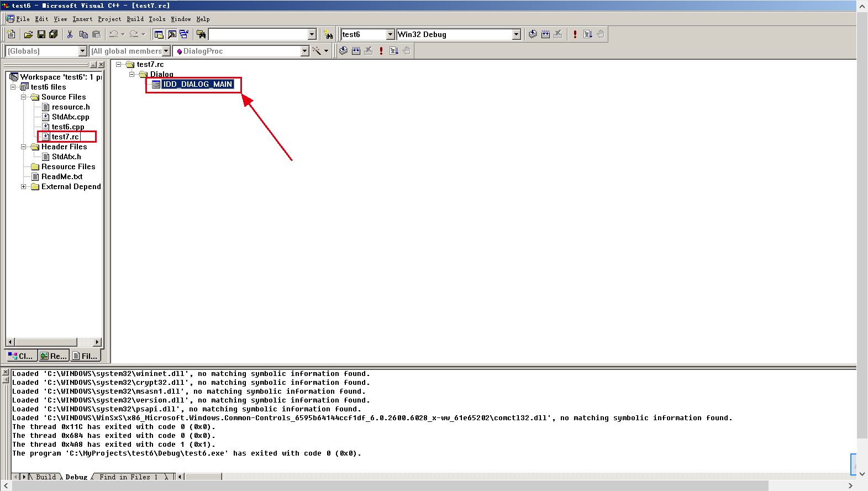Click the WizardBar magic wand icon
Image resolution: width=868 pixels, height=491 pixels.
[317, 51]
